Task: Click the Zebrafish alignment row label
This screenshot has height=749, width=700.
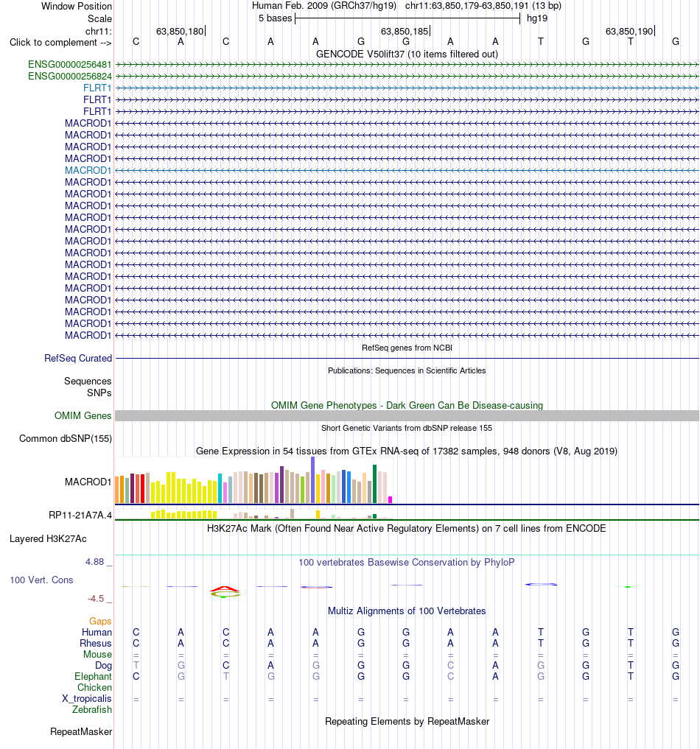Action: [x=92, y=709]
